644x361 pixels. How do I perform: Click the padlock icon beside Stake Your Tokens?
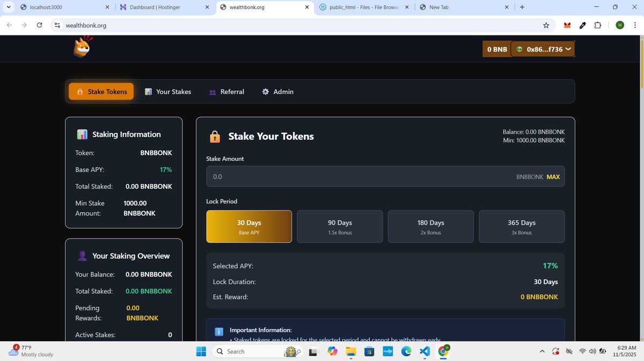coord(215,136)
